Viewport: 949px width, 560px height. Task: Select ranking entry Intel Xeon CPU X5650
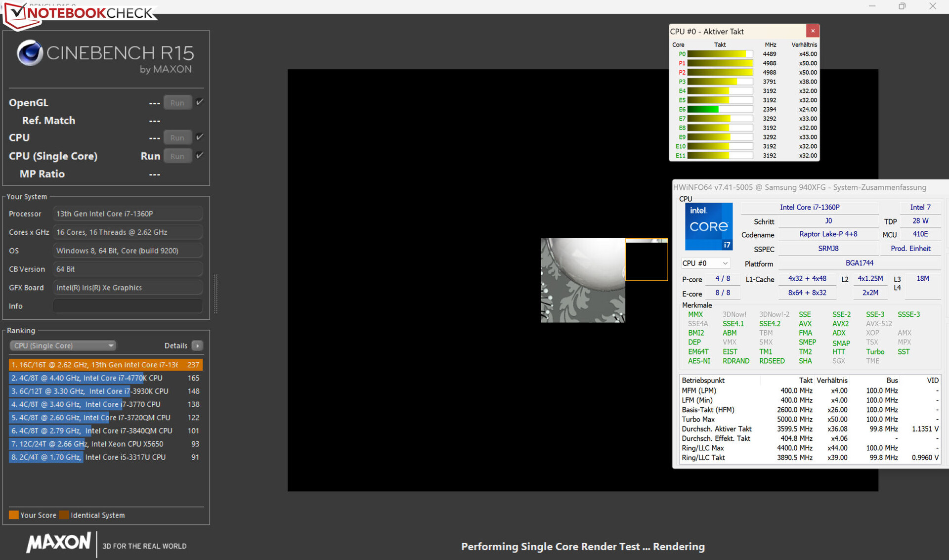tap(106, 444)
